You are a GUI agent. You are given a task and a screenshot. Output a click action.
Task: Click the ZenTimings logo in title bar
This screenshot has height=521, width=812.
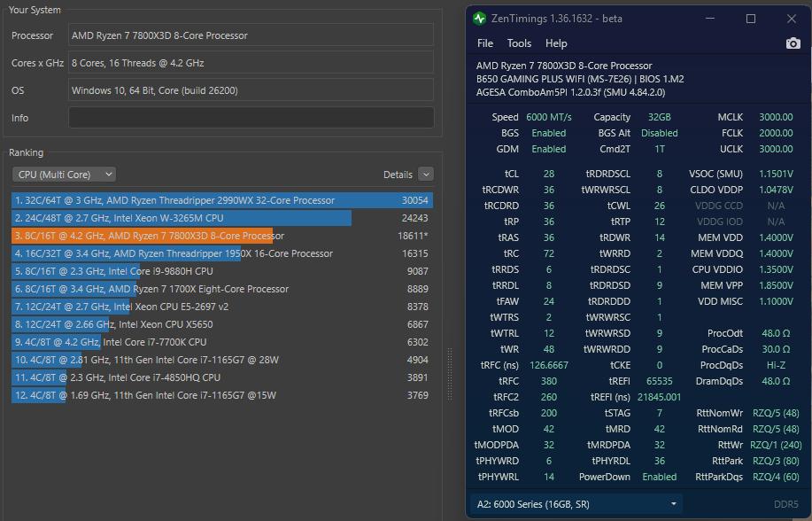(x=480, y=19)
